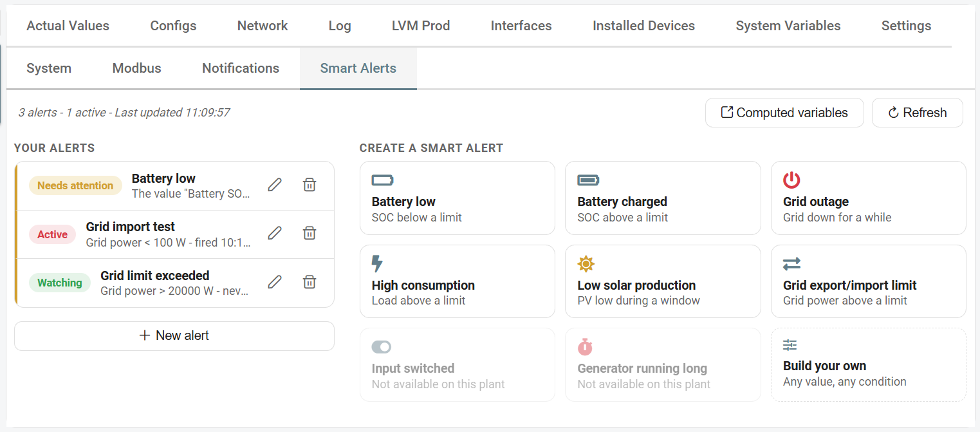Open Computed variables
The image size is (980, 432).
[x=784, y=113]
